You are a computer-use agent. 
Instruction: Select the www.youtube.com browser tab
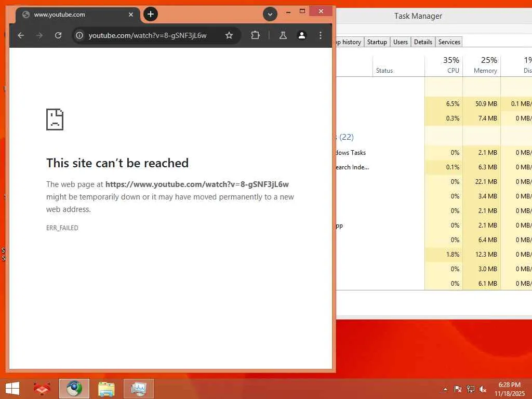[77, 15]
